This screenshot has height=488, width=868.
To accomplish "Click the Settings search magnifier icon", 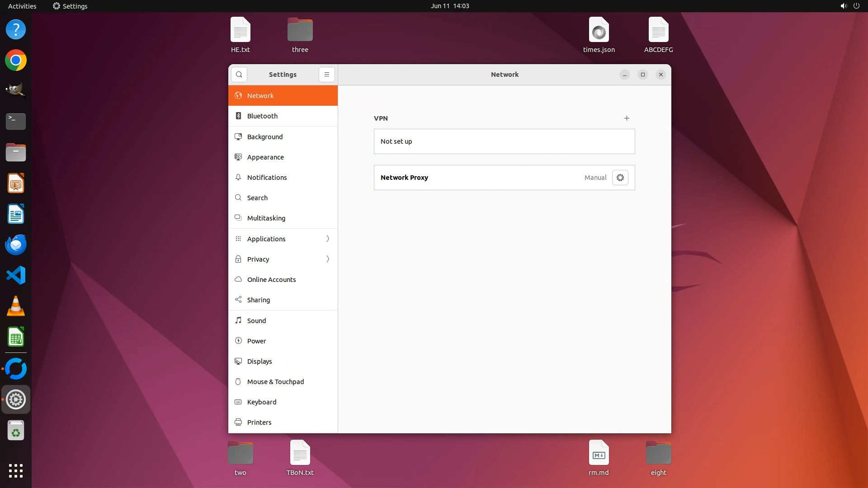I will click(x=239, y=75).
